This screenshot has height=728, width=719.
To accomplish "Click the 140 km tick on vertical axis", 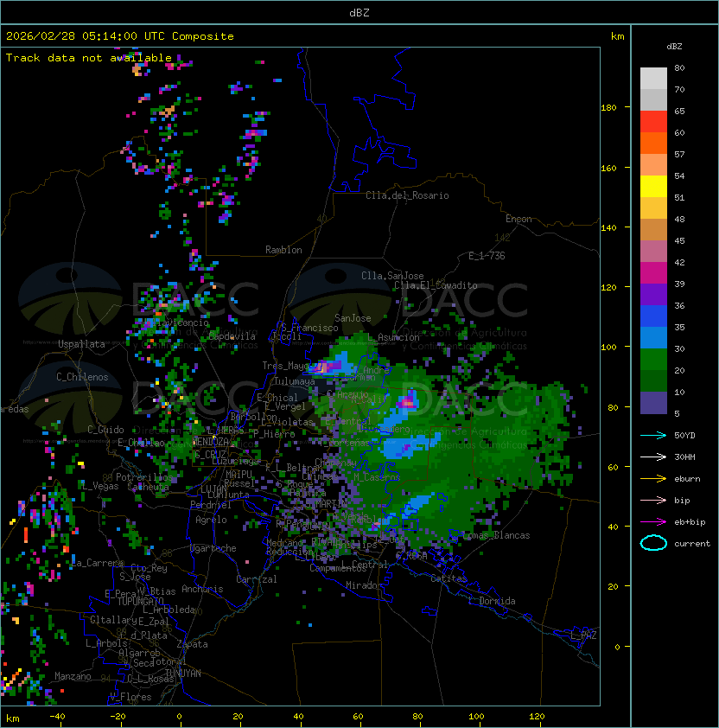I will (608, 227).
